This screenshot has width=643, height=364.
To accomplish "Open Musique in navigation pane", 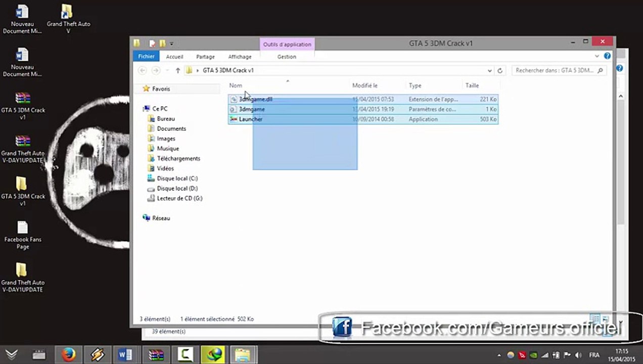I will [168, 149].
